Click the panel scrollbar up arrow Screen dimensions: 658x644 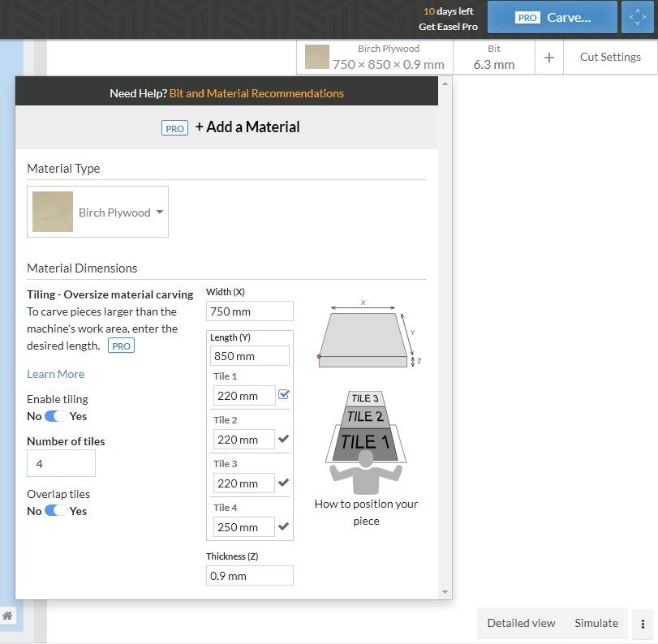point(445,84)
